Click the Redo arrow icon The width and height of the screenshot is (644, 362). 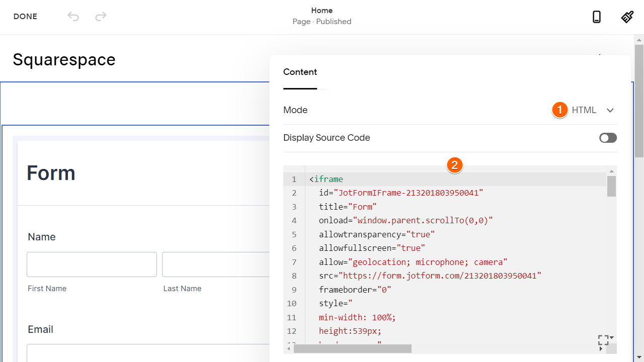coord(101,17)
